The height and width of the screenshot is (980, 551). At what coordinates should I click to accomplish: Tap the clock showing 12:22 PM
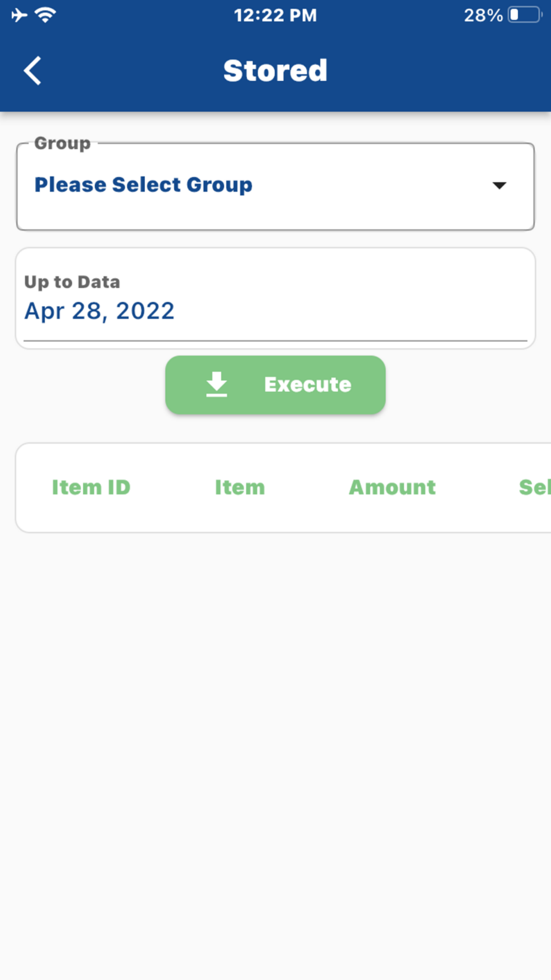click(275, 15)
